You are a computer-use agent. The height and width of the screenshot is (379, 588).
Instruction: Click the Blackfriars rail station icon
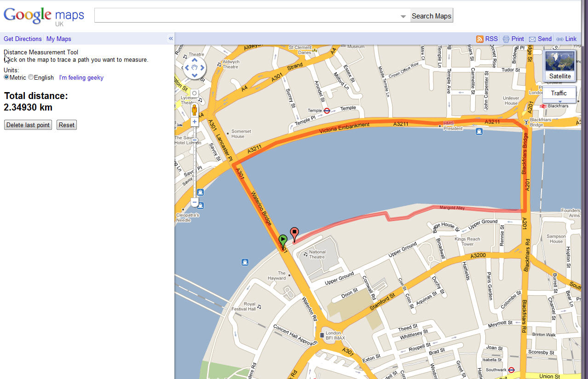543,106
